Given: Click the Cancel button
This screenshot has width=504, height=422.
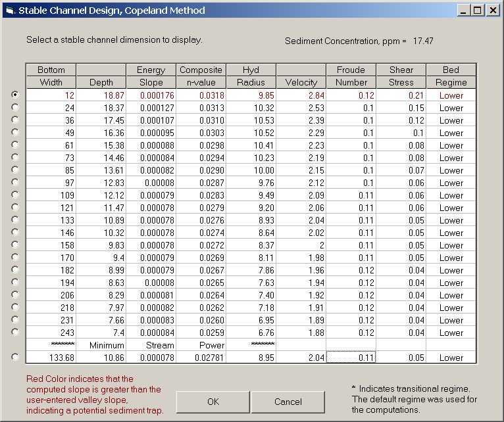Looking at the screenshot, I should click(x=288, y=402).
